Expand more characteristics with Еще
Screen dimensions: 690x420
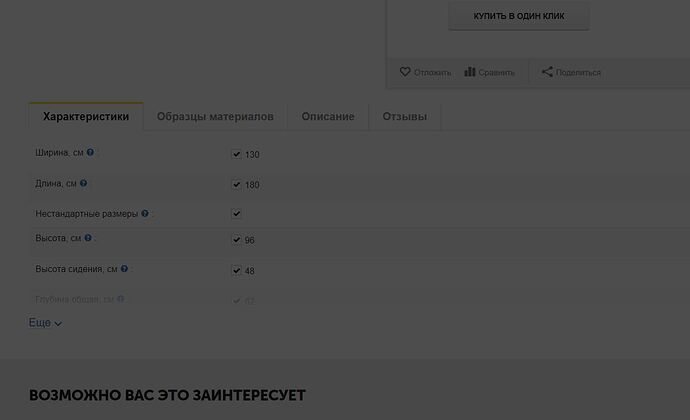click(45, 323)
